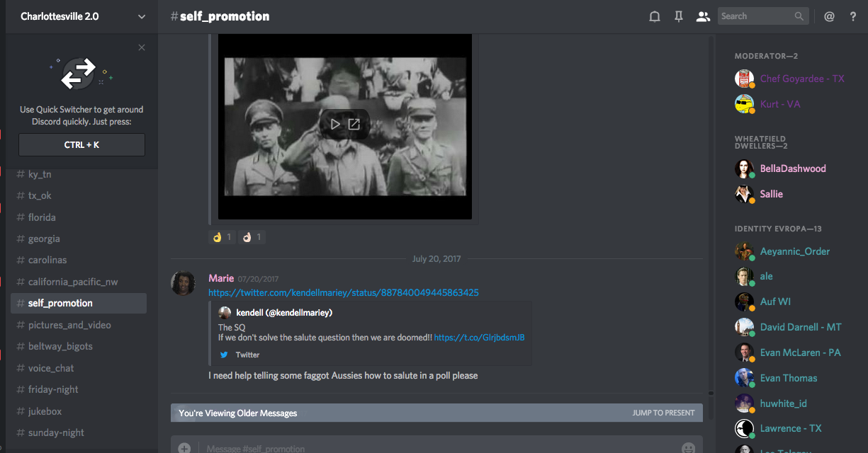Viewport: 868px width, 453px height.
Task: Toggle the first OK hand reaction
Action: 222,237
